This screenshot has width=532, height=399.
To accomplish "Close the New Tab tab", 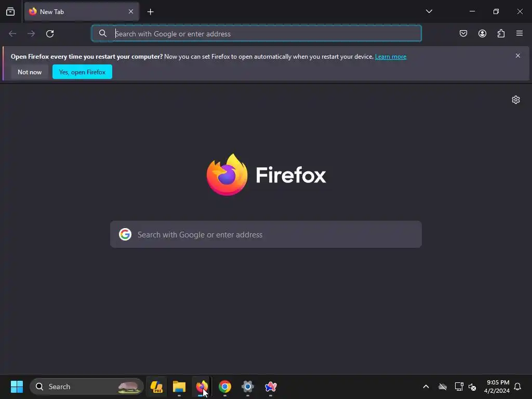I will [131, 11].
